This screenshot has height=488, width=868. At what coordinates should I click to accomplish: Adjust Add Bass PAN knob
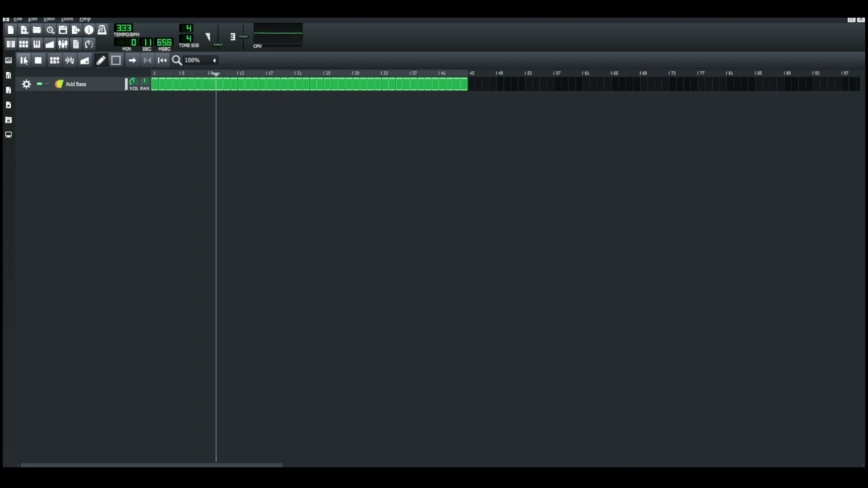pos(144,82)
